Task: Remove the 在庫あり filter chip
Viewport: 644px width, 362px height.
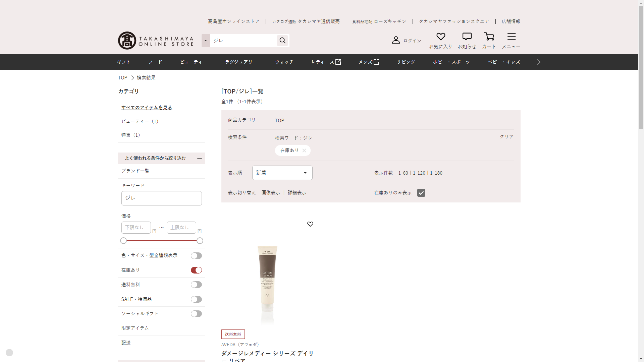Action: [x=304, y=150]
